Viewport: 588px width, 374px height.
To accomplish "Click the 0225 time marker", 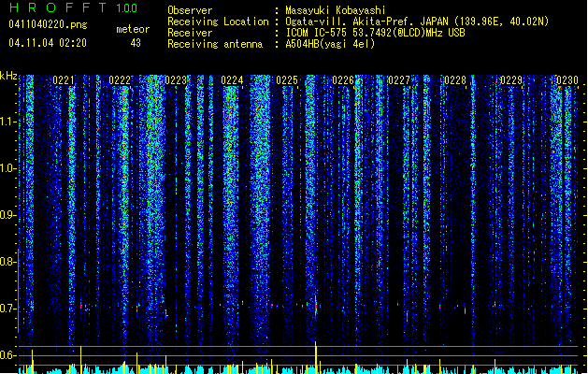I will pyautogui.click(x=287, y=80).
